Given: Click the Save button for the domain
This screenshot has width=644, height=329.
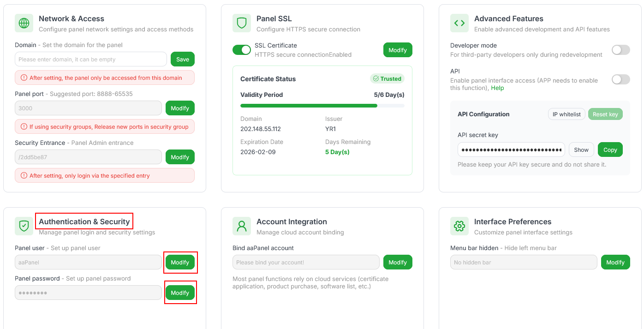Looking at the screenshot, I should 183,59.
